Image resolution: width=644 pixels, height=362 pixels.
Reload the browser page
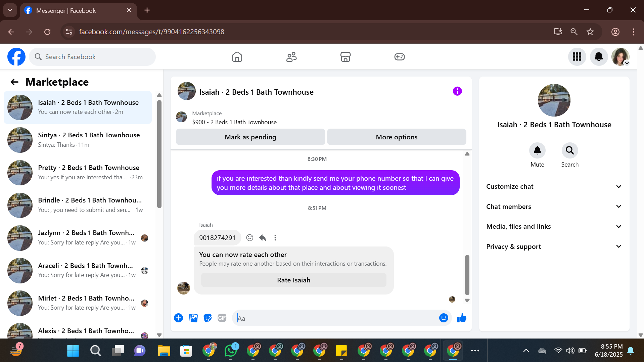[47, 32]
